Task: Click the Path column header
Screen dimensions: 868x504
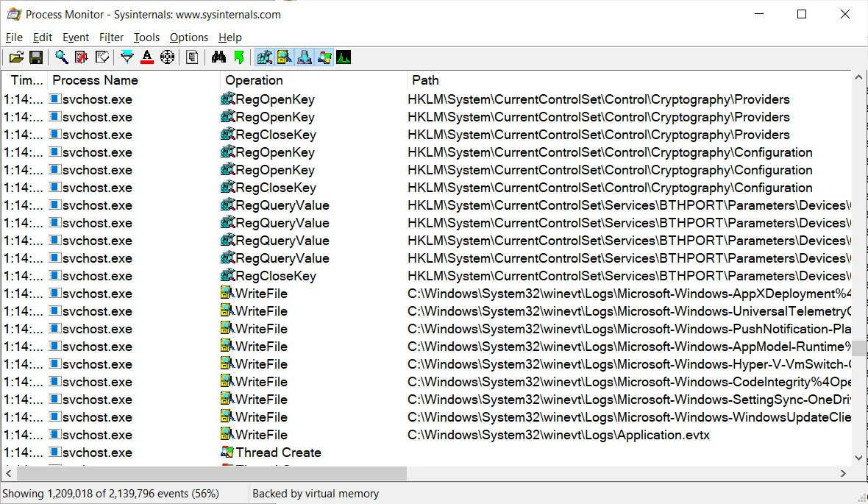Action: [x=629, y=80]
